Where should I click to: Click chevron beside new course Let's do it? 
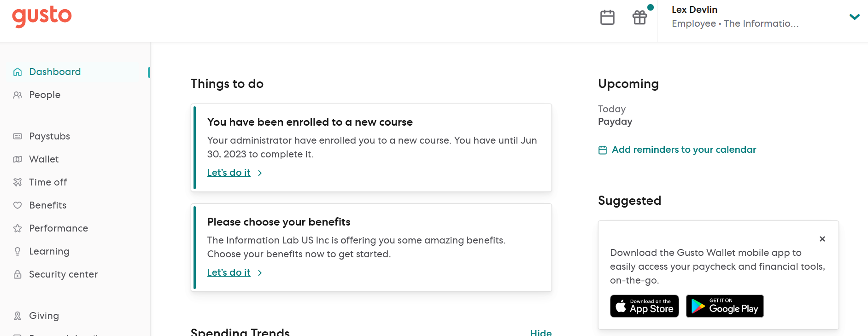260,173
